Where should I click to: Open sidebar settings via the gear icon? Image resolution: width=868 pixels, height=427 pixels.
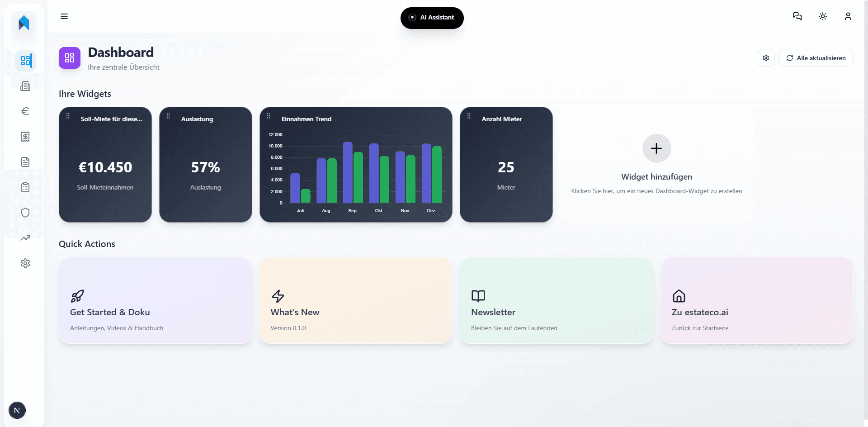click(25, 263)
